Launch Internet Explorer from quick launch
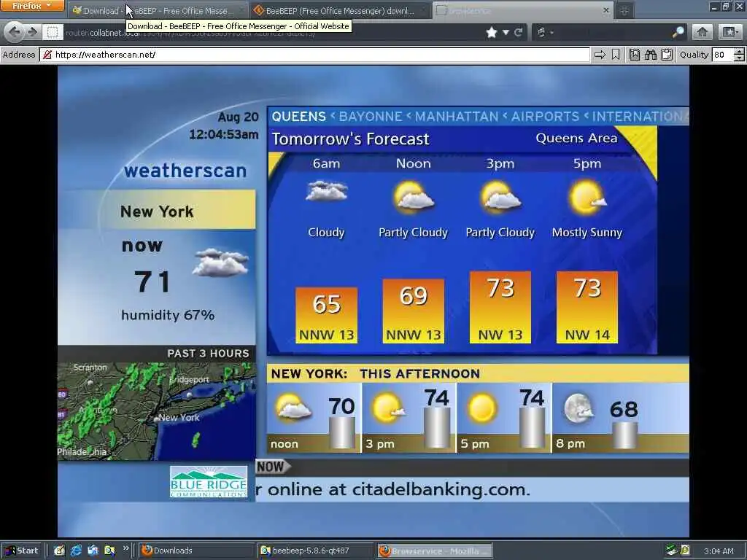 (76, 551)
